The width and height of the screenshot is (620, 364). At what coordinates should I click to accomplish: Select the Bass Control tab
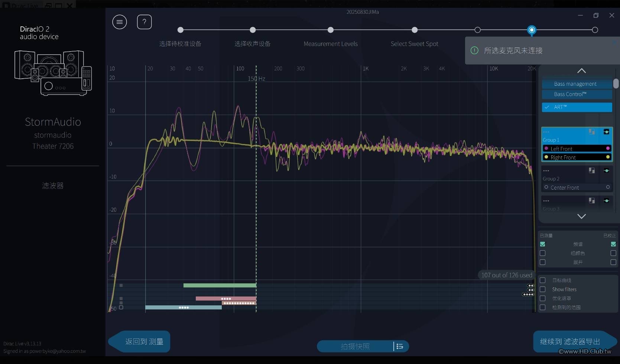coord(577,94)
